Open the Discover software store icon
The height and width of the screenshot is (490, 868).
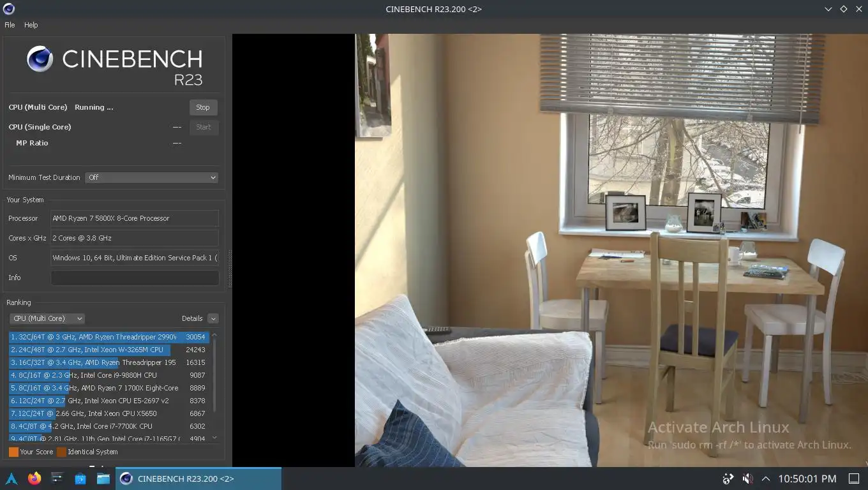click(80, 479)
